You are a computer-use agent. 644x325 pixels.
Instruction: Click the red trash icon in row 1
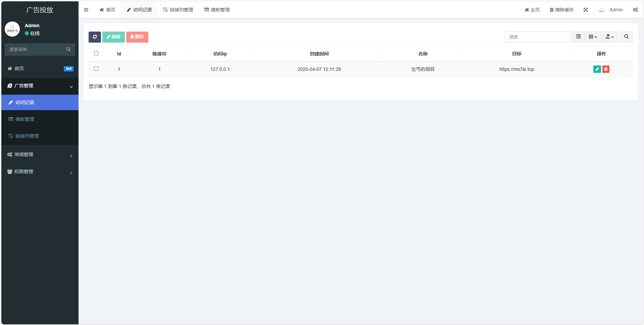tap(606, 69)
